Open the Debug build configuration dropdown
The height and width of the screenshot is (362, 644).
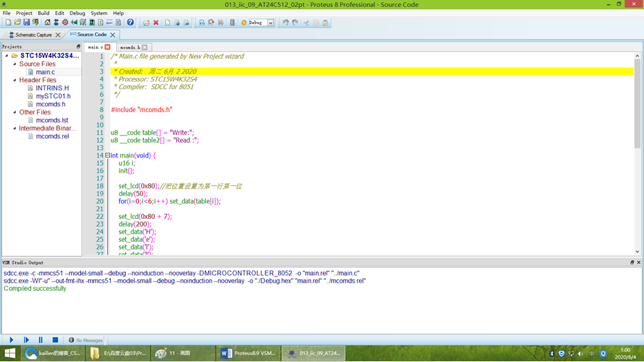tap(270, 23)
